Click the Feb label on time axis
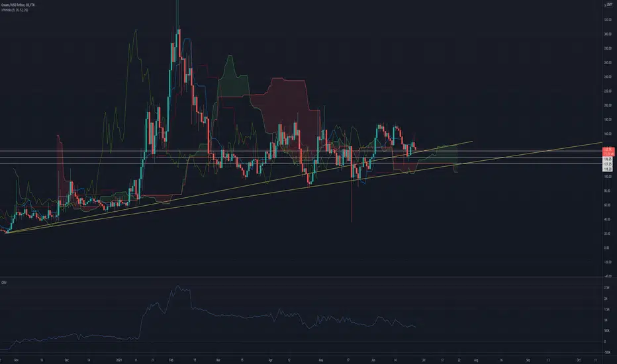Image resolution: width=617 pixels, height=364 pixels. click(171, 359)
